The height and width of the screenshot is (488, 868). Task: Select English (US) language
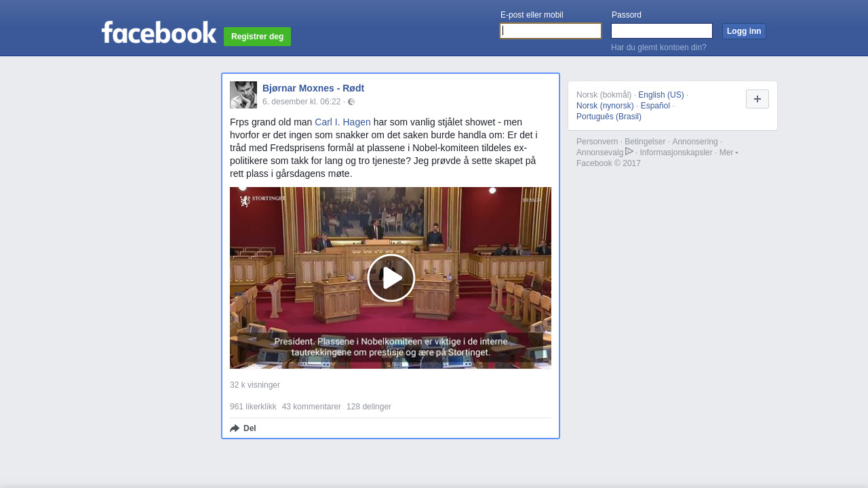660,95
